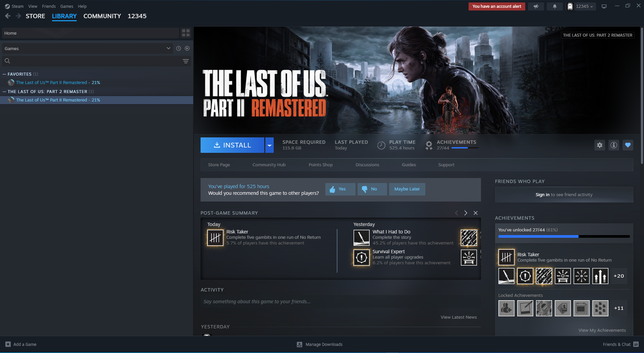Click the ready-to-play filter icon
Viewport: 644px width, 353px height.
pyautogui.click(x=187, y=48)
